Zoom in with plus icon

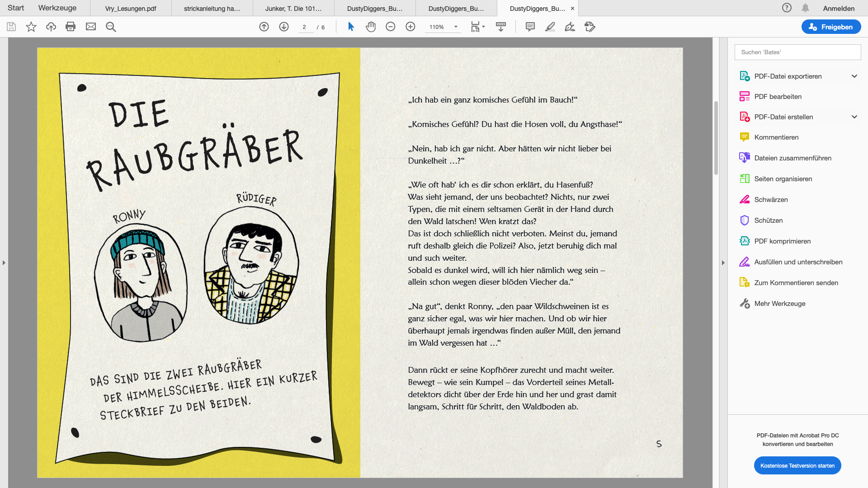(410, 27)
